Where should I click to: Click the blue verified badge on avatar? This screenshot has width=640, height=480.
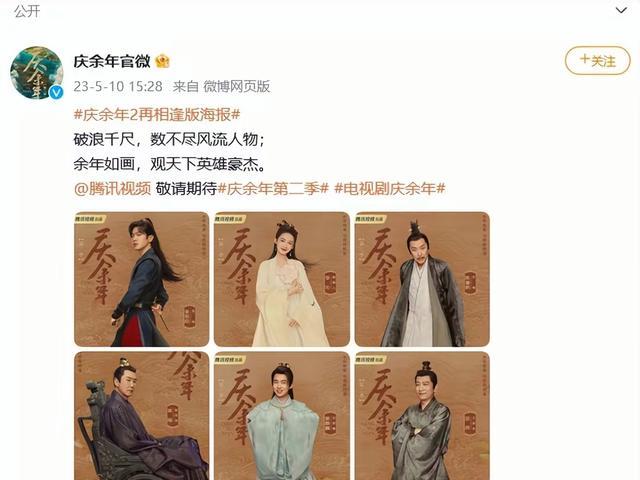[56, 93]
